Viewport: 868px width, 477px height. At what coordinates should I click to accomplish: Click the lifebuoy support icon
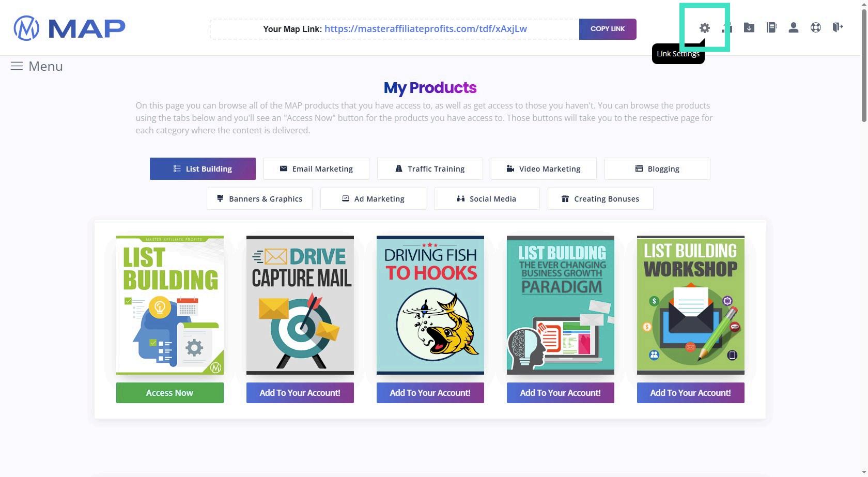point(816,27)
